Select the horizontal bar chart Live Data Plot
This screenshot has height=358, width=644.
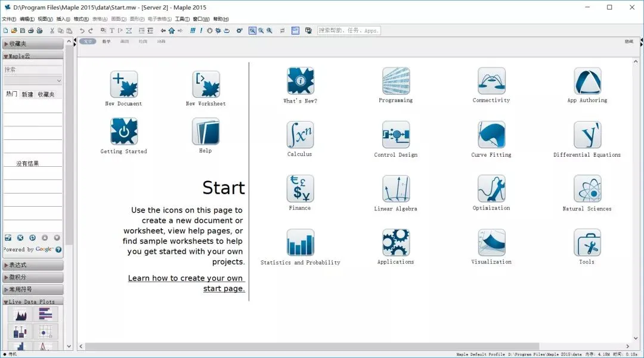45,315
